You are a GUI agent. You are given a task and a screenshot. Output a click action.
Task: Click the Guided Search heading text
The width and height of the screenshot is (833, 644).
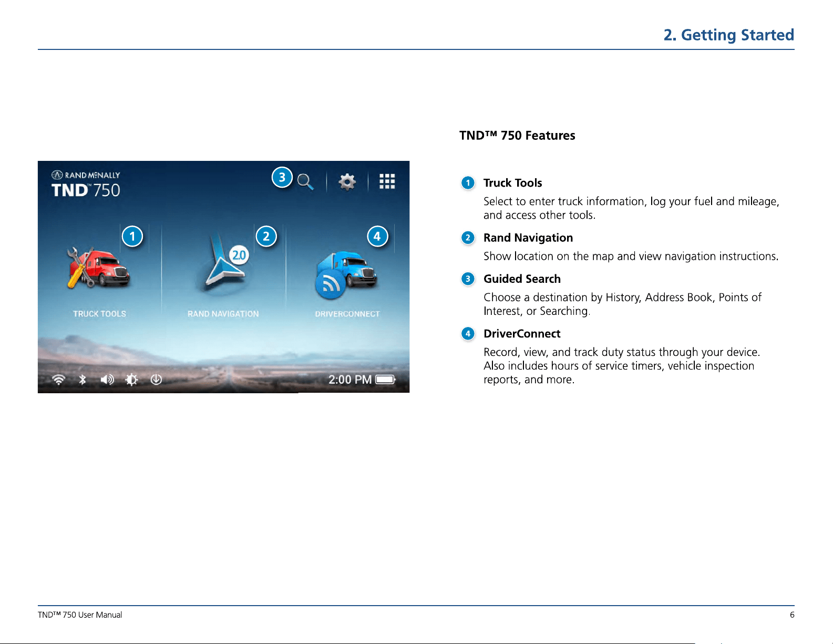tap(522, 279)
